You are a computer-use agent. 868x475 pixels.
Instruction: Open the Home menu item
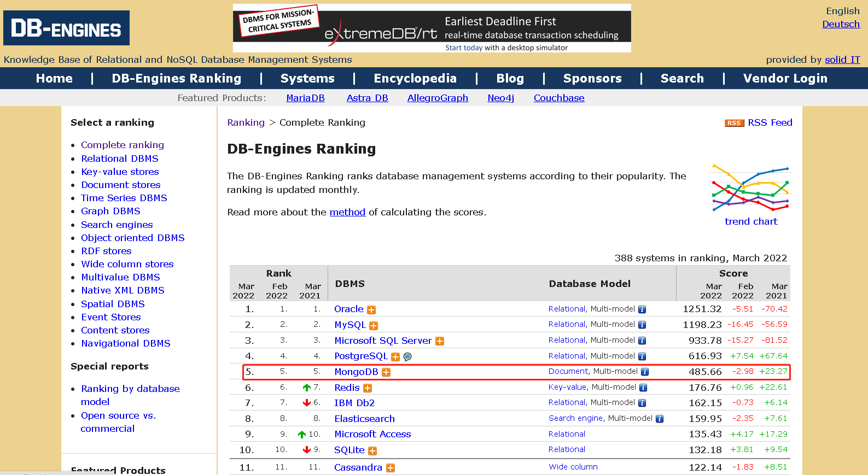click(54, 78)
